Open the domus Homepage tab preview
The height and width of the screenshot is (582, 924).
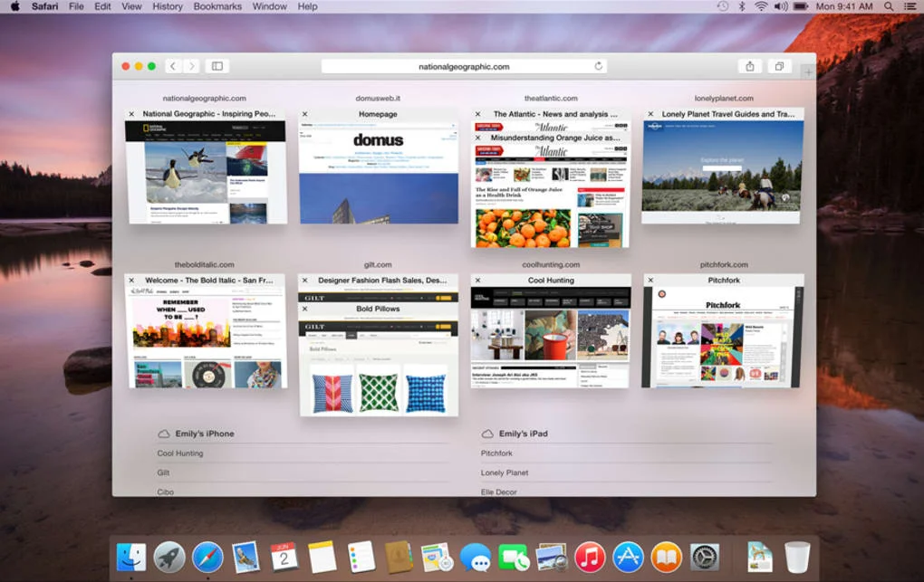(379, 167)
